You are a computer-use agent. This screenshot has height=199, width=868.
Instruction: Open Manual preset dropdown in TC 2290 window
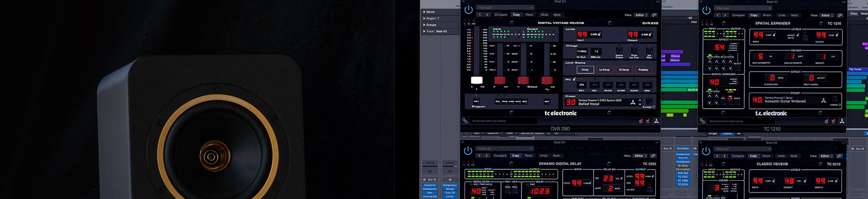pyautogui.click(x=505, y=148)
